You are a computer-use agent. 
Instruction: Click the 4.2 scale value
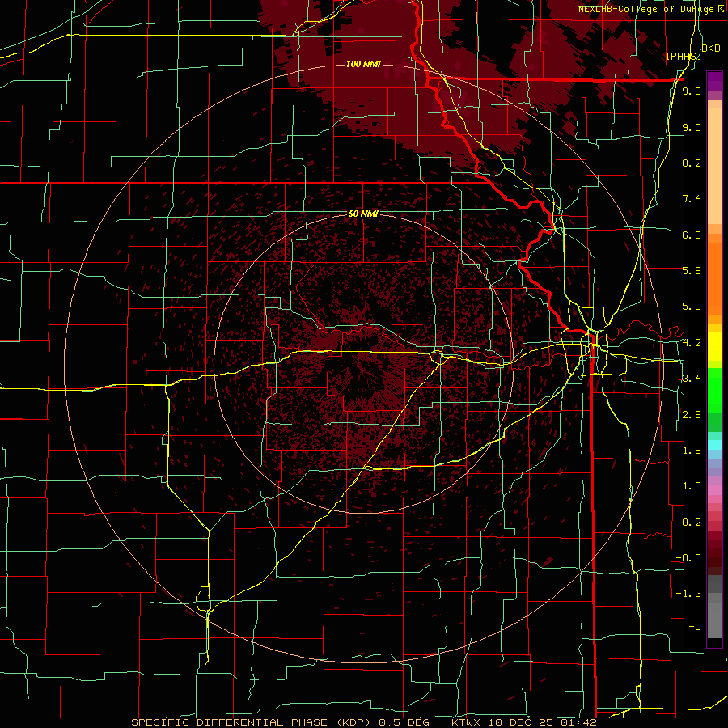click(x=692, y=343)
